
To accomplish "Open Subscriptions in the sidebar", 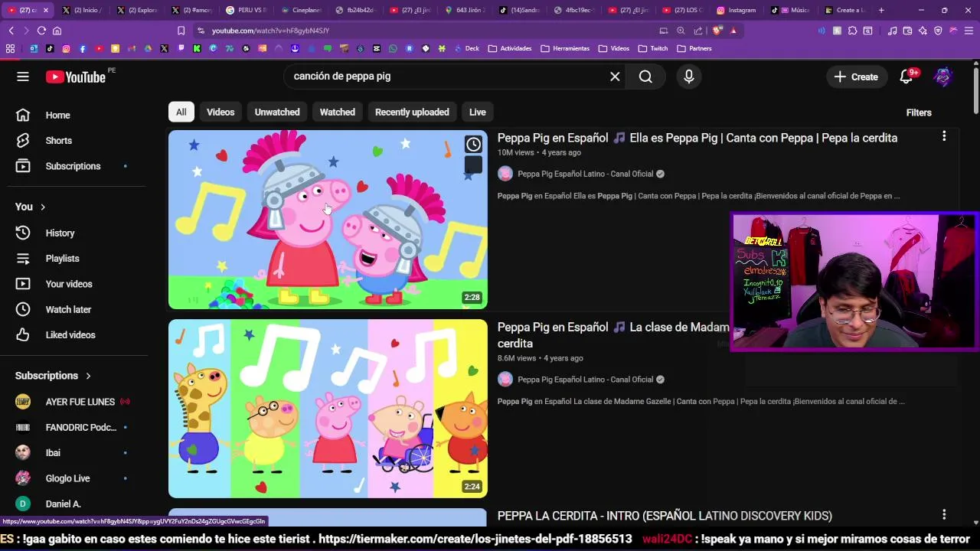I will pos(74,166).
